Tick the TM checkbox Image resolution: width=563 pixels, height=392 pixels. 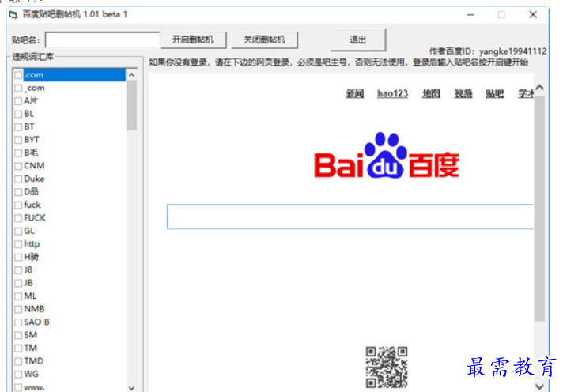pyautogui.click(x=18, y=349)
